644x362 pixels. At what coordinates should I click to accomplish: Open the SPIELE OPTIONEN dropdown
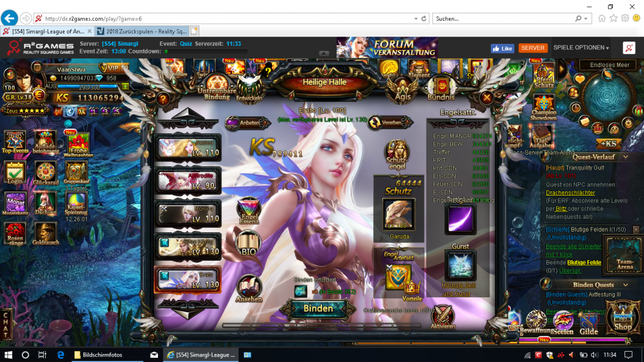581,48
